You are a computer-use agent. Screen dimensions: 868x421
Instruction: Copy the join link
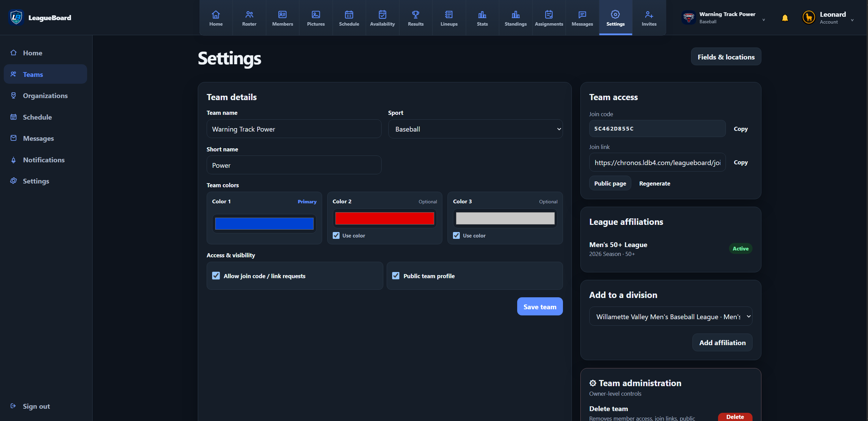point(741,162)
